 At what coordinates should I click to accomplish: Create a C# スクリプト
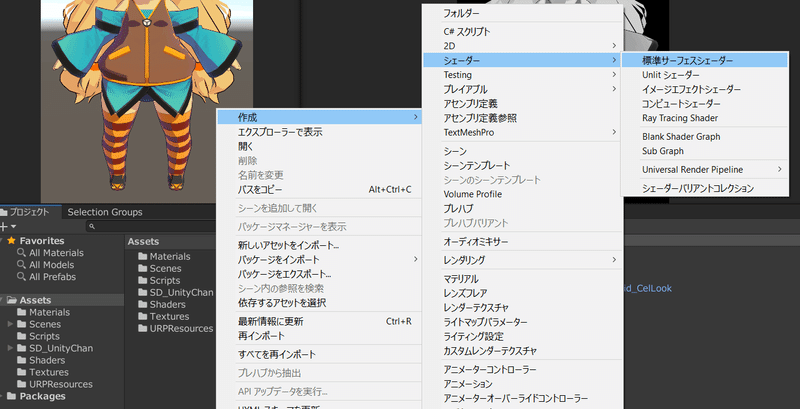522,32
